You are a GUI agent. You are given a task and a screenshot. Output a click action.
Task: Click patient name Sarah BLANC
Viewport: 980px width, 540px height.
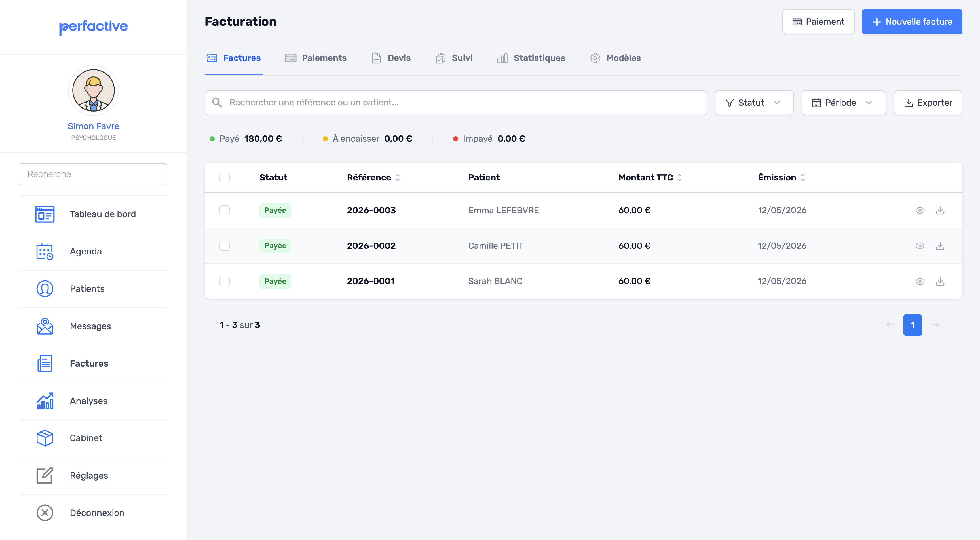[495, 281]
